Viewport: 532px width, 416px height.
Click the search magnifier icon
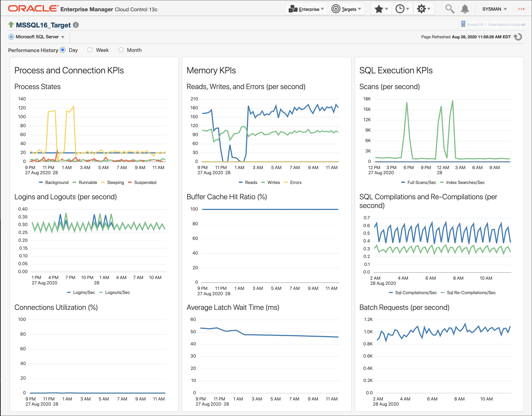point(450,9)
